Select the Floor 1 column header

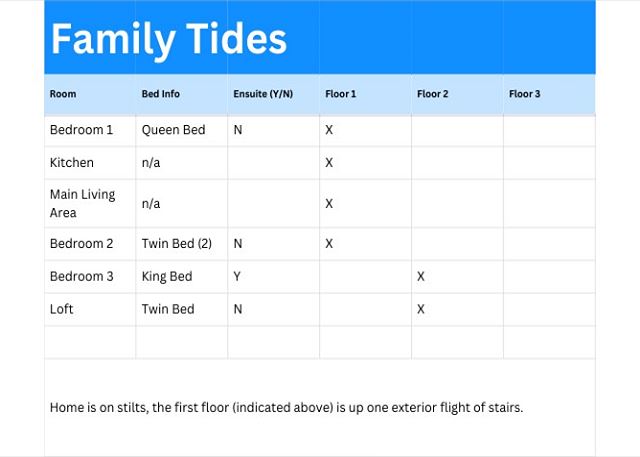[x=341, y=94]
